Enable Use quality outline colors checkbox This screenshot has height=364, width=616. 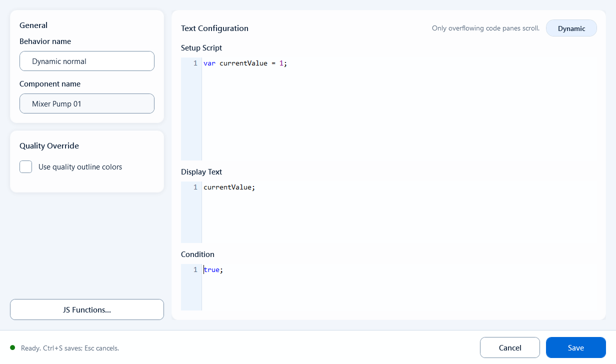pos(26,167)
